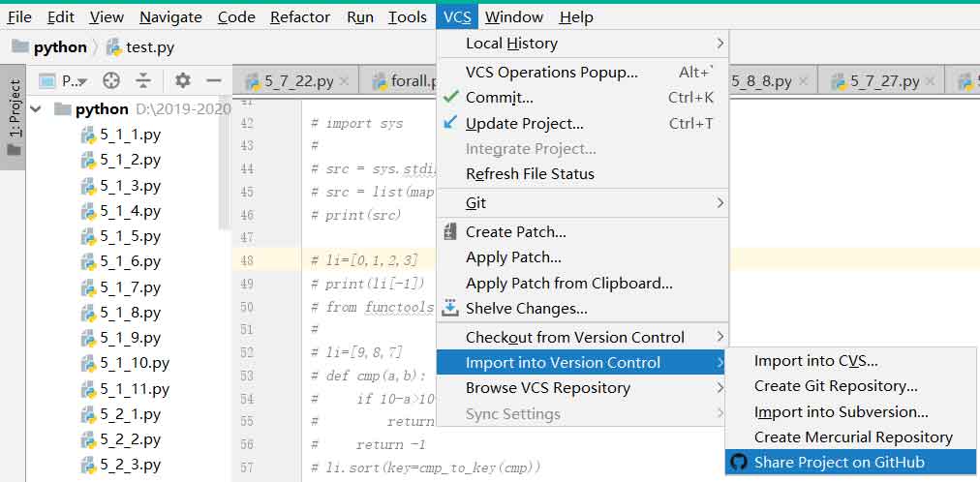The height and width of the screenshot is (482, 980).
Task: Open the Project view type dropdown
Action: (x=63, y=80)
